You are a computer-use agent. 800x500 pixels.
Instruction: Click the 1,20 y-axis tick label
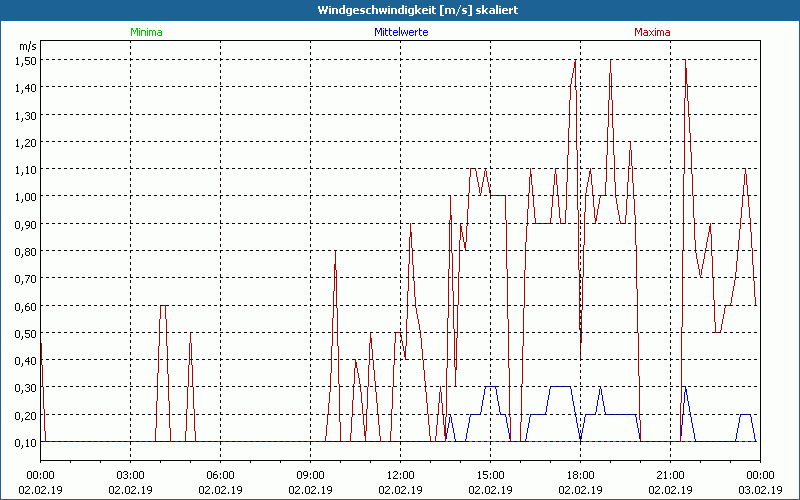point(26,142)
